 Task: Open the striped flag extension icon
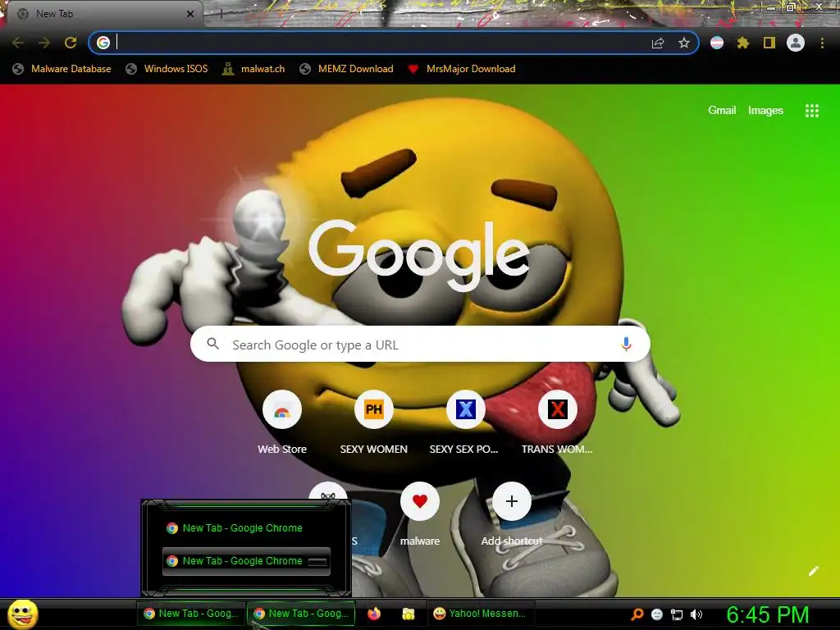[717, 43]
